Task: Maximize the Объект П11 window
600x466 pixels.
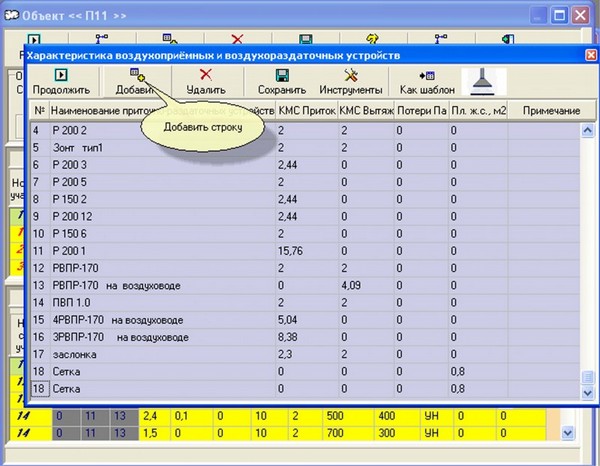Action: [559, 16]
